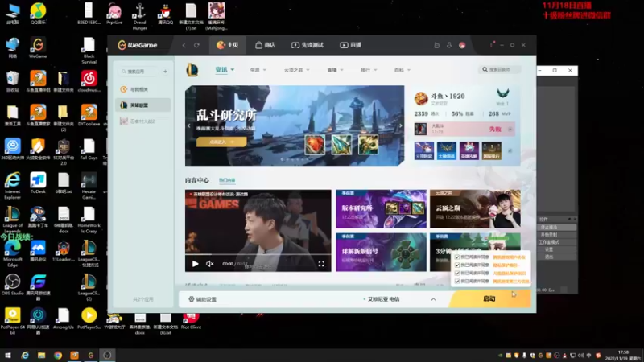This screenshot has height=362, width=644.
Task: Open the WeGame desktop shortcut
Action: (x=38, y=47)
